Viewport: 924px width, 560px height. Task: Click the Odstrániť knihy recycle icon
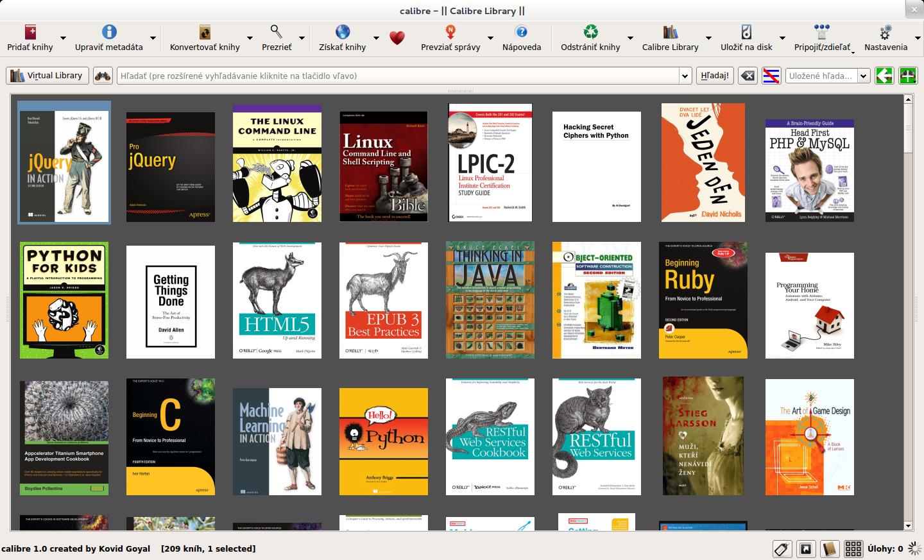pos(590,32)
